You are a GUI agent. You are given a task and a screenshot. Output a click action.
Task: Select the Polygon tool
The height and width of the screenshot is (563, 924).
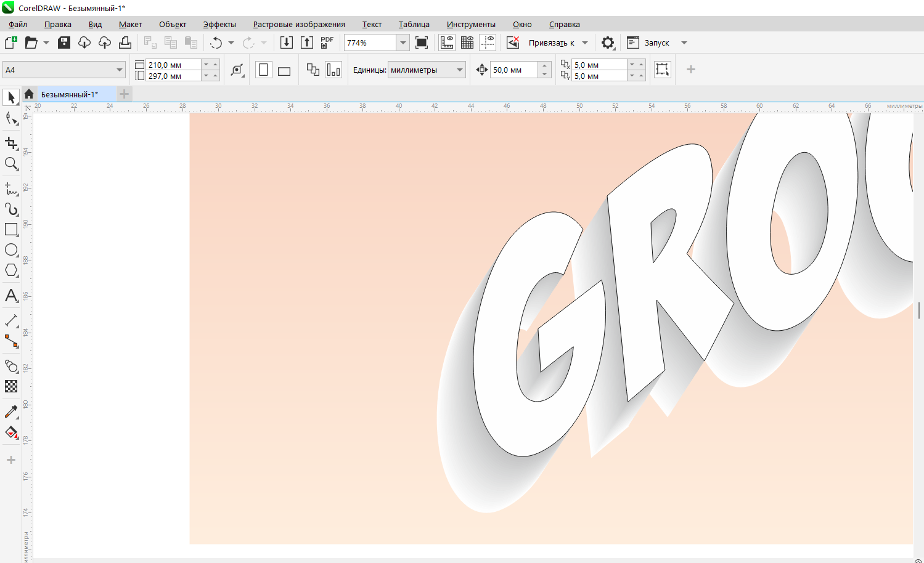(x=11, y=270)
